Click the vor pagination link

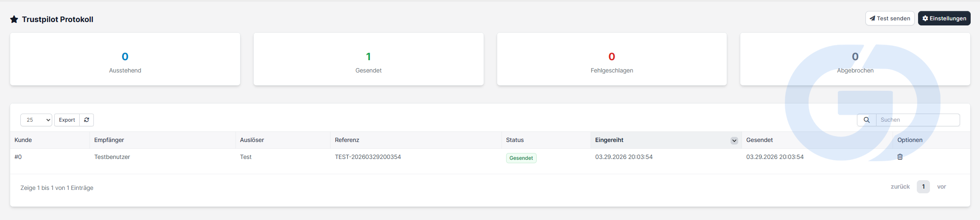click(x=941, y=187)
